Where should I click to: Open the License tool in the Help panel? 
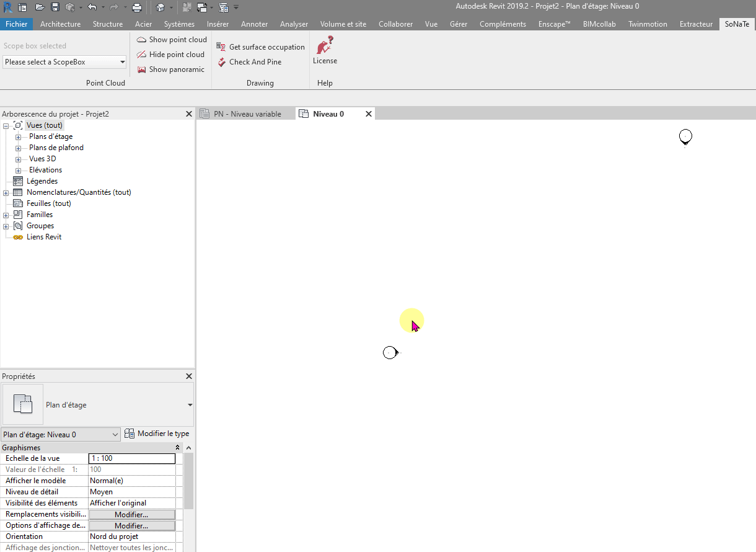[x=325, y=50]
